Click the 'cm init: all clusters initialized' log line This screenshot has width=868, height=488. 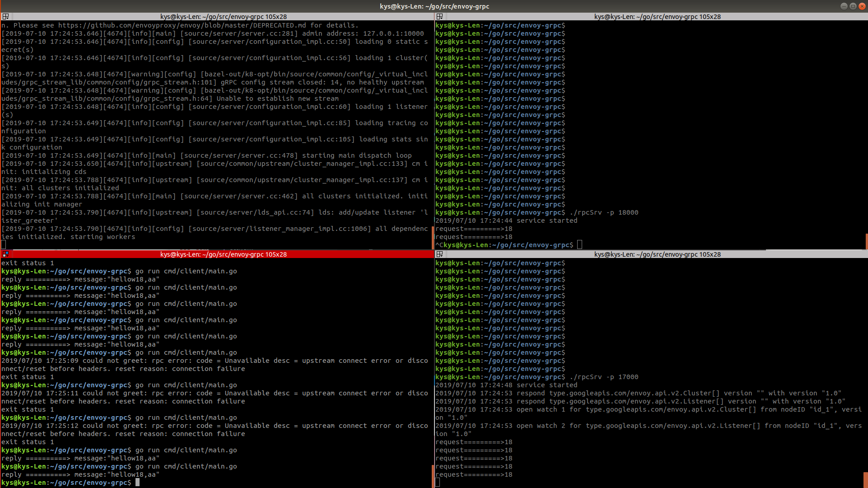coord(215,184)
